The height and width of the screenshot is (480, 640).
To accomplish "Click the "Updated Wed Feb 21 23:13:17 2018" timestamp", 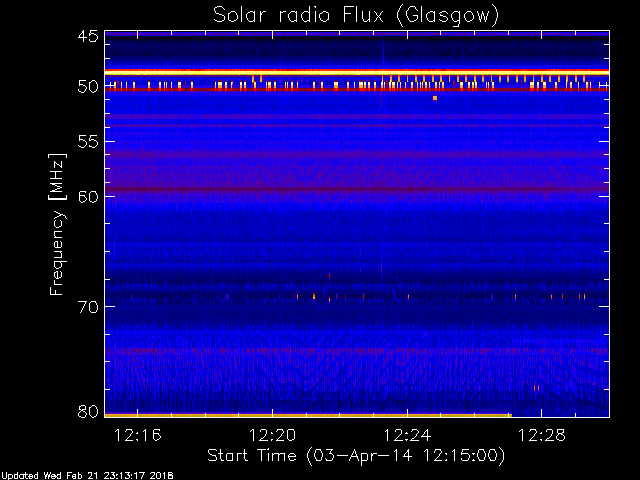I will pyautogui.click(x=87, y=476).
